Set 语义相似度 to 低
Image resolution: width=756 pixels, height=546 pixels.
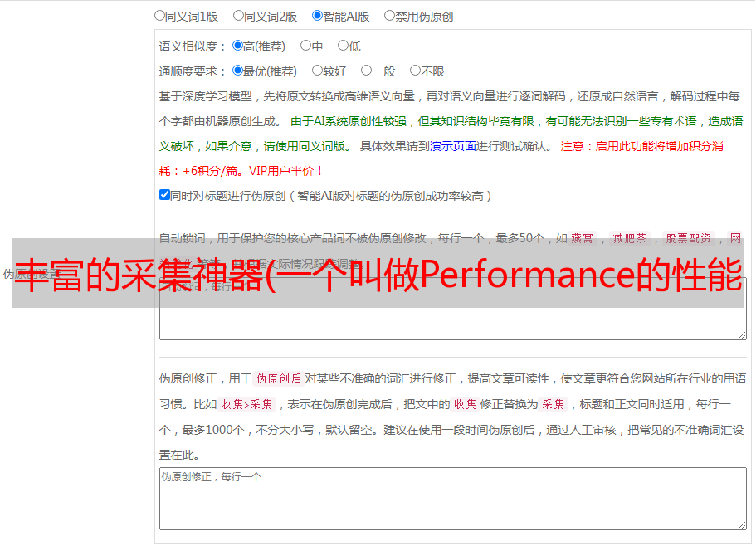point(343,46)
